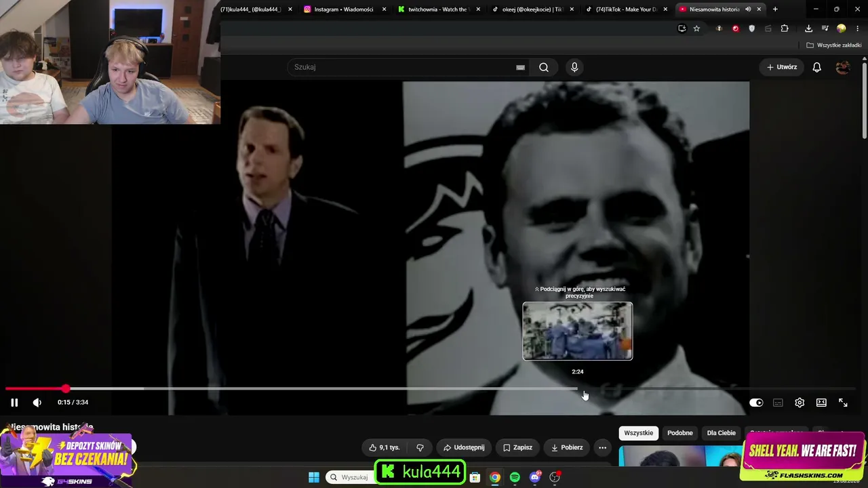Select the Podobne filter chip

point(680,433)
